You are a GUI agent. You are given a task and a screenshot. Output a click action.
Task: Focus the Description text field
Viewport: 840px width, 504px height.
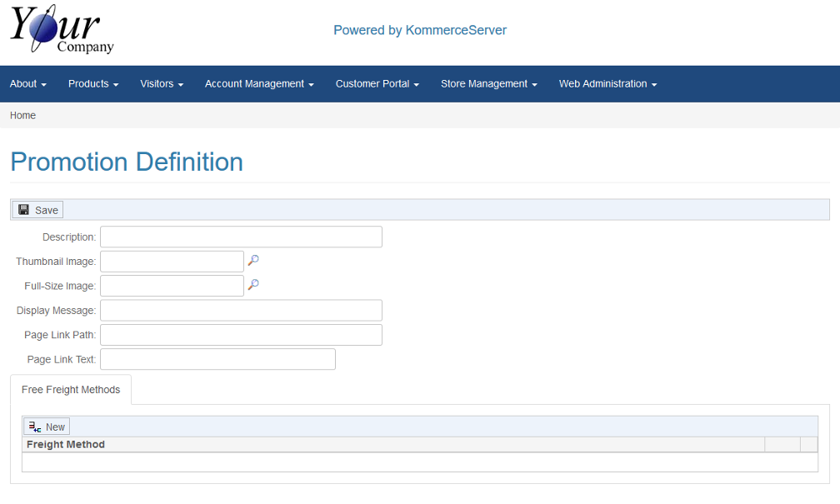(241, 237)
